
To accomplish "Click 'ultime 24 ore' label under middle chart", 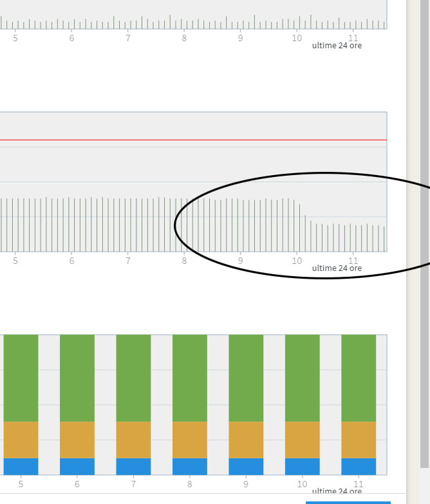I will coord(337,268).
